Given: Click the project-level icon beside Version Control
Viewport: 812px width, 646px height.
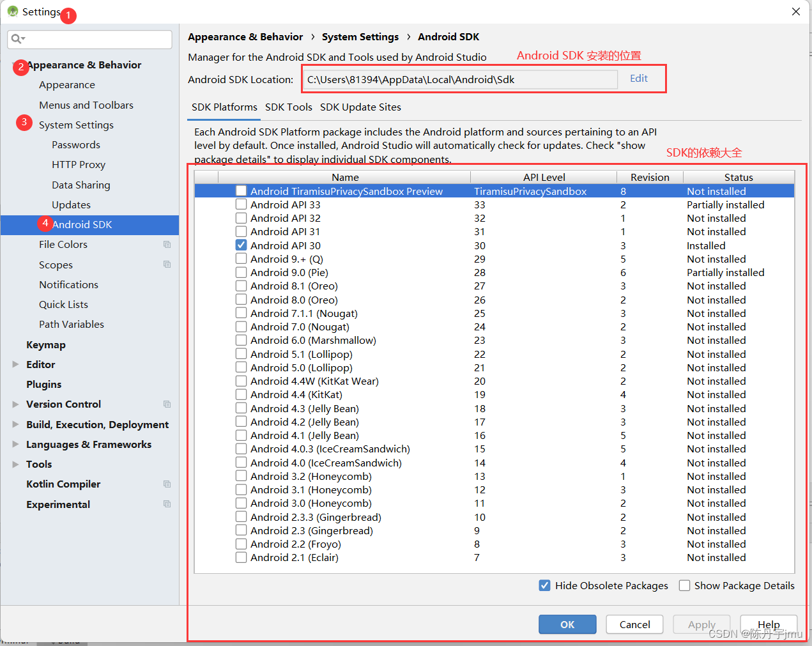Looking at the screenshot, I should tap(167, 404).
